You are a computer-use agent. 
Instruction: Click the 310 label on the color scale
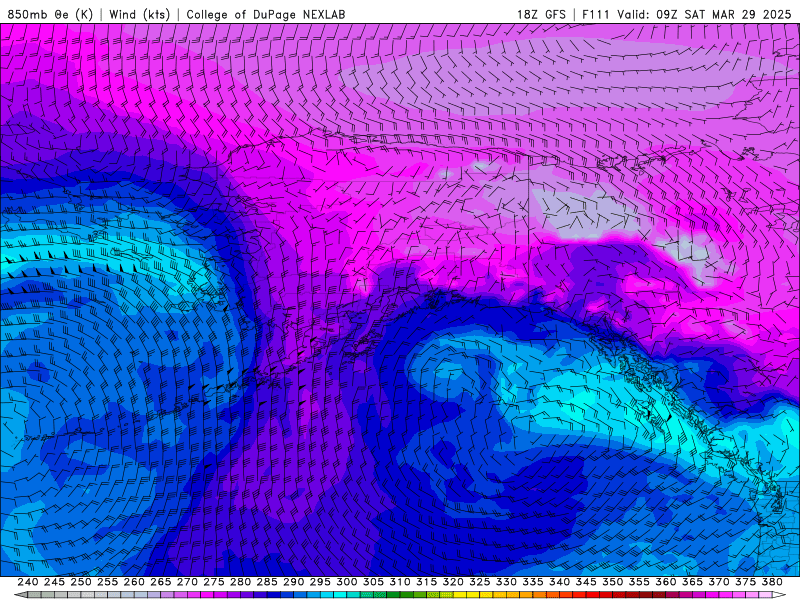400,582
